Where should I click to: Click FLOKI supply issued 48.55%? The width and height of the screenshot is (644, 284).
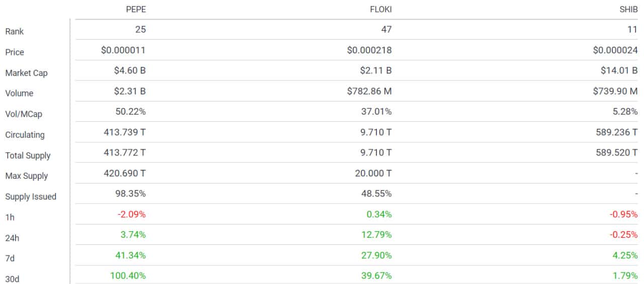(376, 194)
